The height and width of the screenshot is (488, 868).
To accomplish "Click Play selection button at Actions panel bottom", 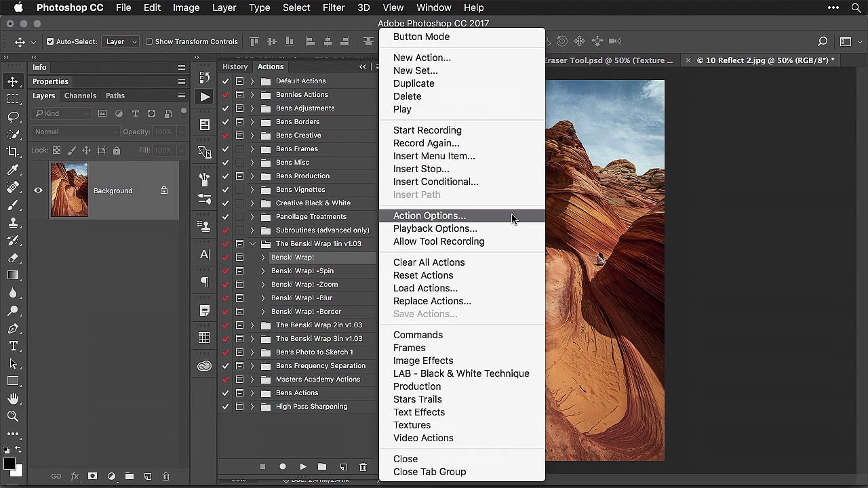I will click(303, 467).
